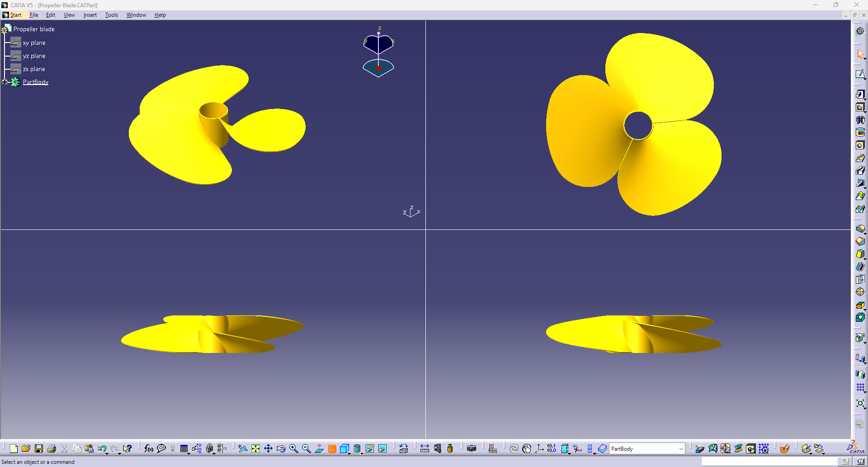Select the Hole tool icon
This screenshot has height=467, width=868.
click(x=860, y=145)
